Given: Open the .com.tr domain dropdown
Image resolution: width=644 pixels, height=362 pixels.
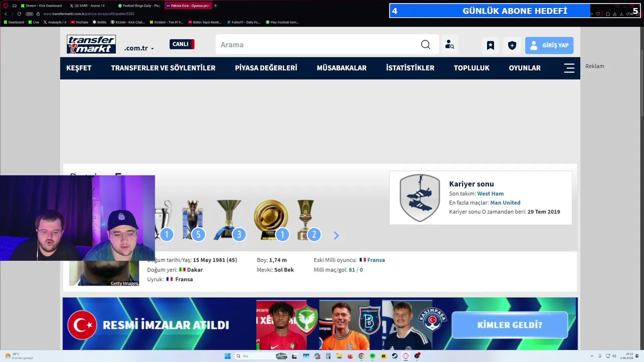Looking at the screenshot, I should [x=139, y=48].
